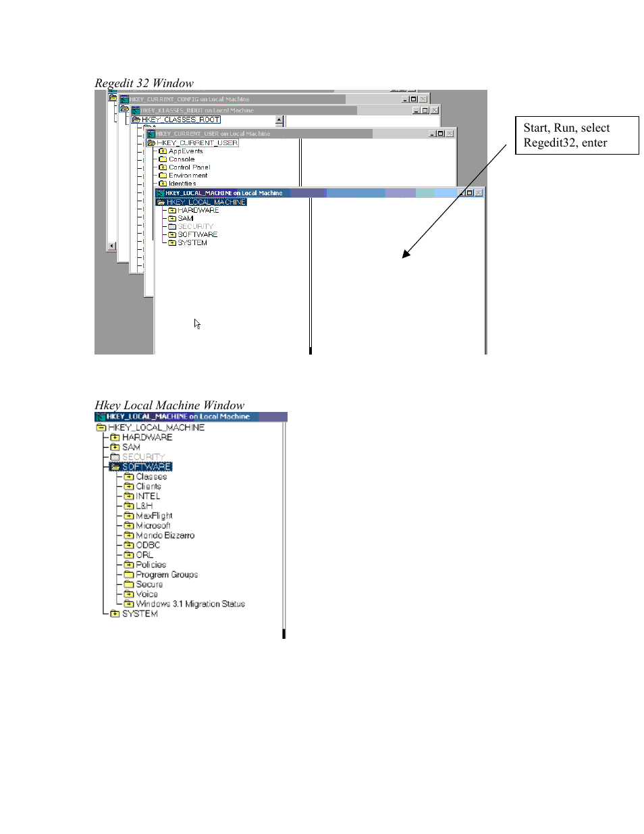
Task: Expand the HARDWARE key in HKEY_LOCAL_MACHINE window
Action: [x=172, y=211]
